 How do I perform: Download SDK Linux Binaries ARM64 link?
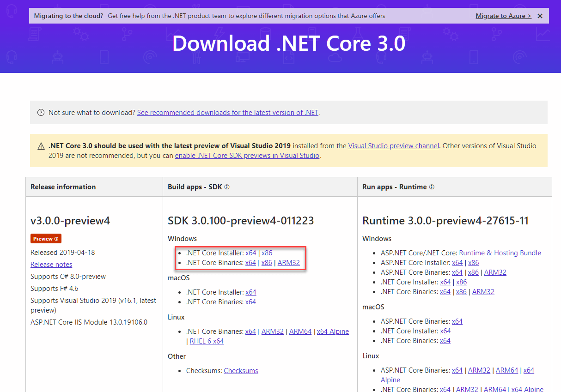(300, 332)
